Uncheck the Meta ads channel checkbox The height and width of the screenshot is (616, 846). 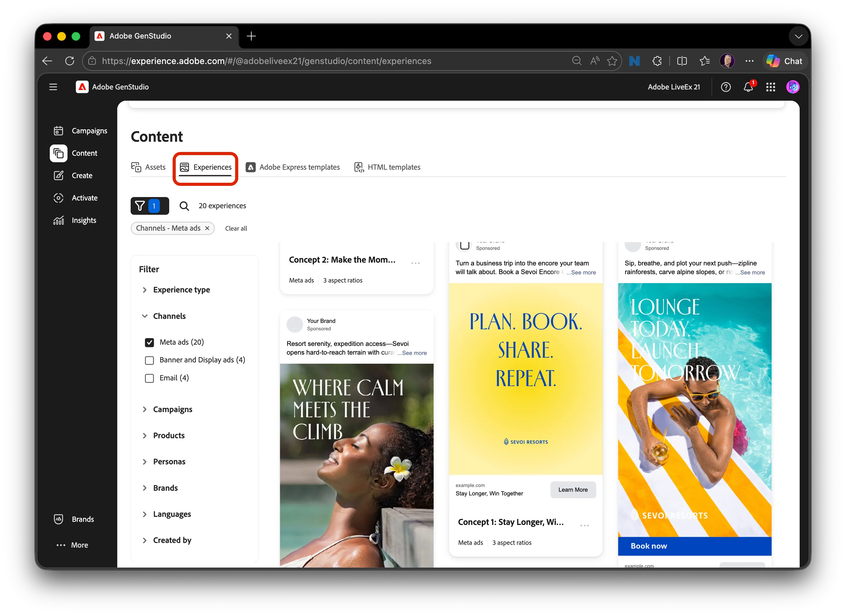point(149,342)
